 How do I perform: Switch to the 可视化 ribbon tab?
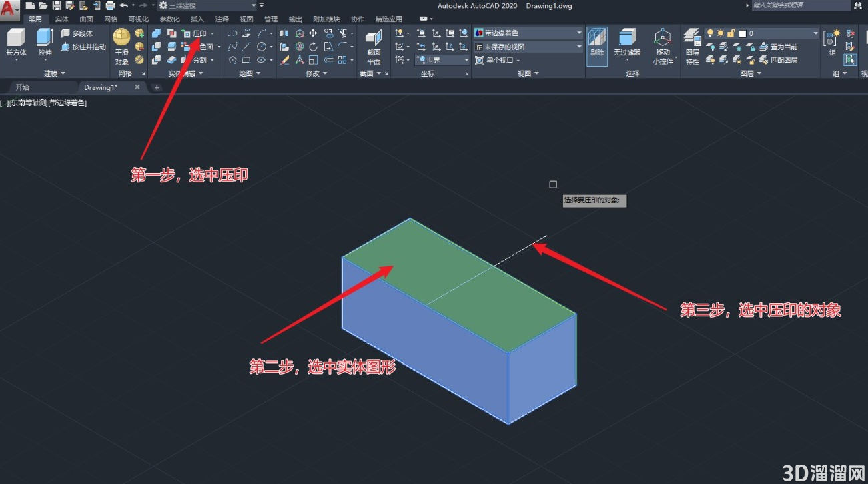click(138, 19)
